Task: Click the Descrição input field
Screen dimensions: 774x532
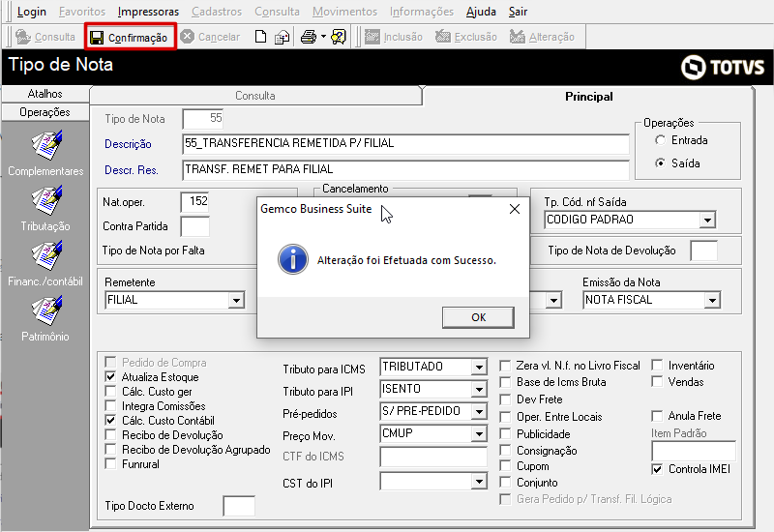Action: 405,143
